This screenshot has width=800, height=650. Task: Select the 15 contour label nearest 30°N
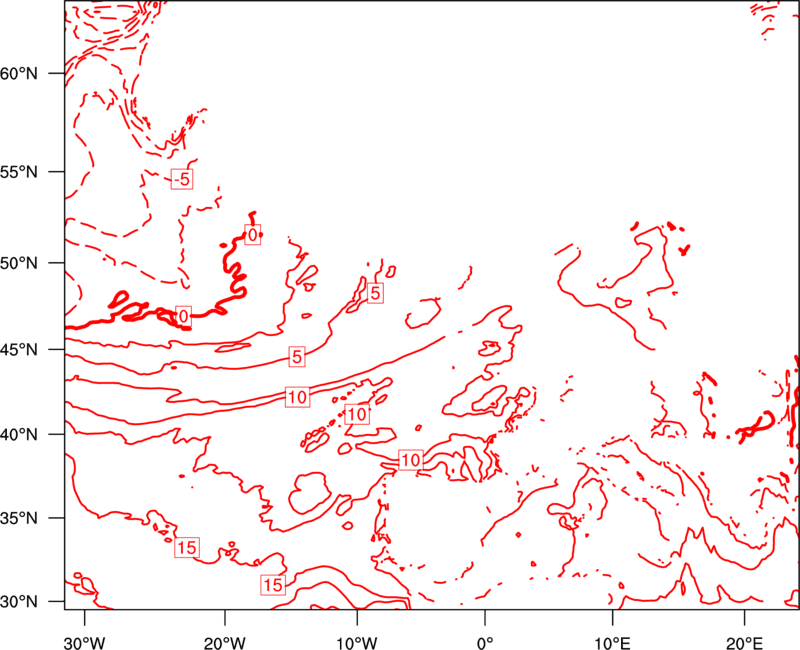click(x=273, y=585)
